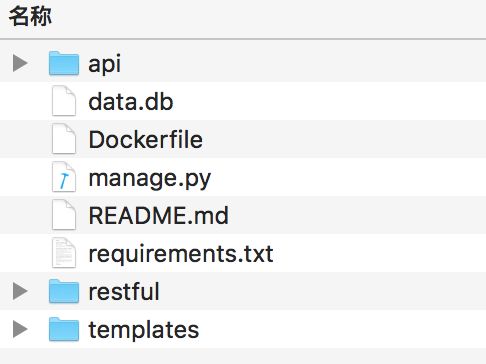
Task: Select the Dockerfile filename
Action: point(145,139)
